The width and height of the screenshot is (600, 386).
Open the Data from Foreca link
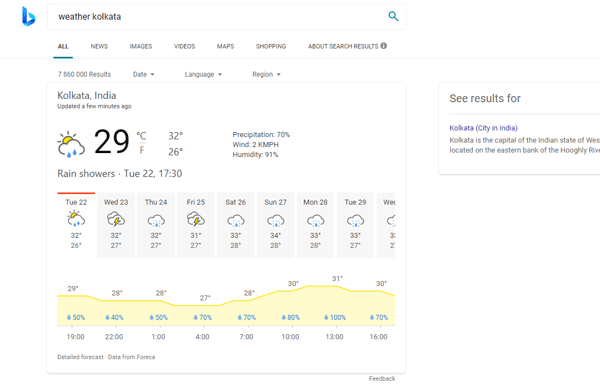[x=131, y=357]
